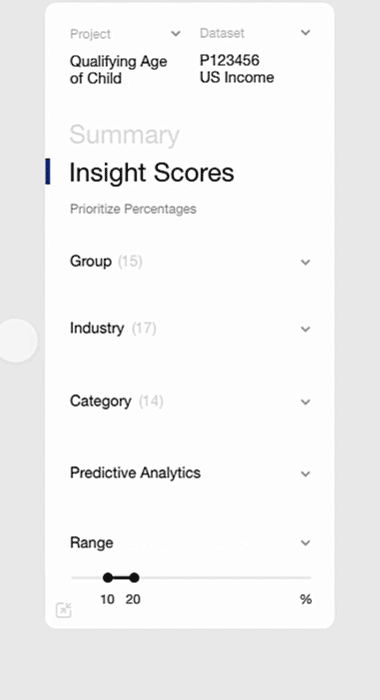
Task: Select the Insight Scores tab
Action: [152, 172]
